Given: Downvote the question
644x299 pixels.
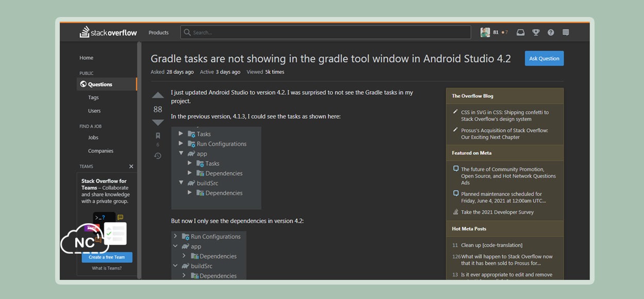Looking at the screenshot, I should coord(158,123).
